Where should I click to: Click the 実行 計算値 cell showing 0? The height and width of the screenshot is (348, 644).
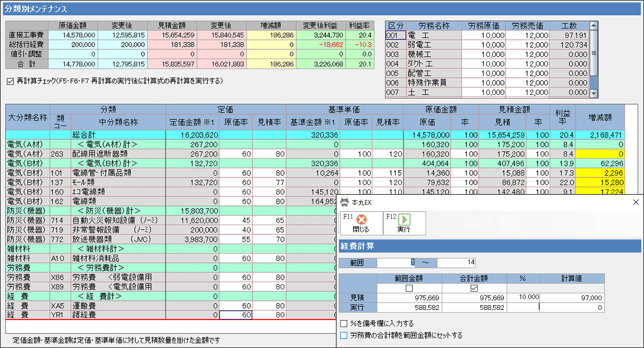572,308
